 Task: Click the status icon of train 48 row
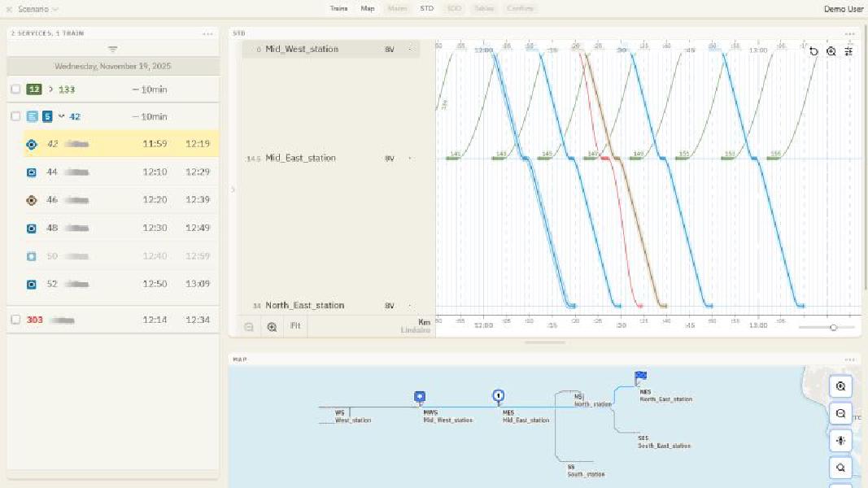pyautogui.click(x=32, y=229)
